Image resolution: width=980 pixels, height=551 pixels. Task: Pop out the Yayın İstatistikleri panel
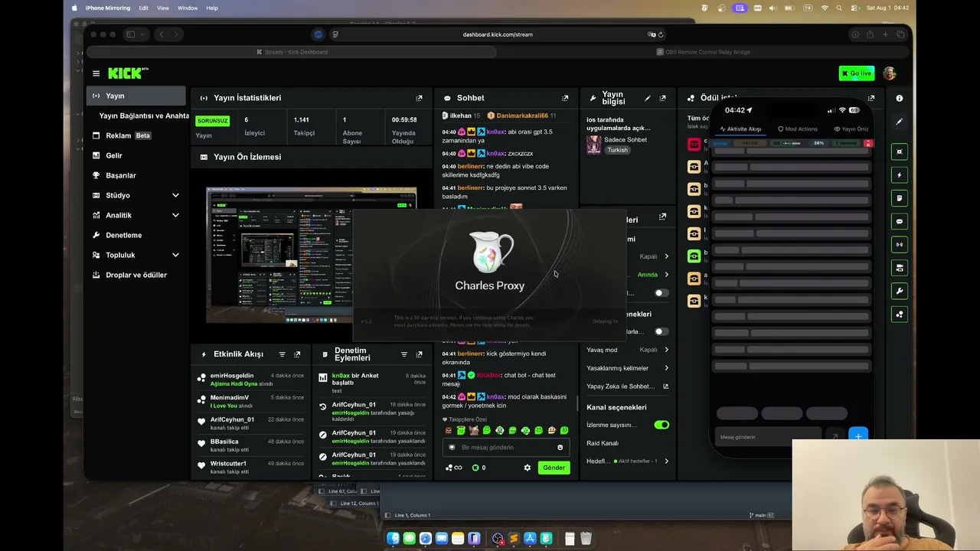click(x=419, y=98)
